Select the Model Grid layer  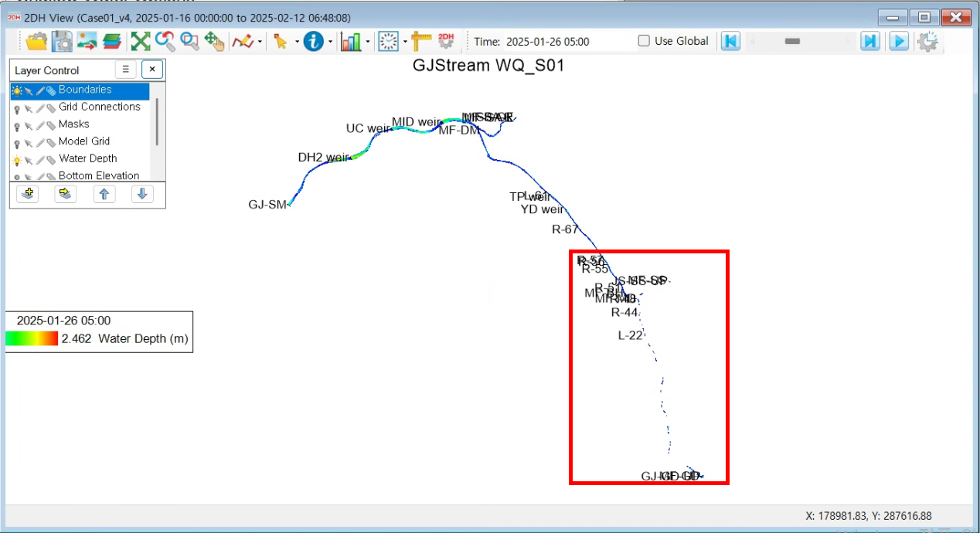point(84,141)
